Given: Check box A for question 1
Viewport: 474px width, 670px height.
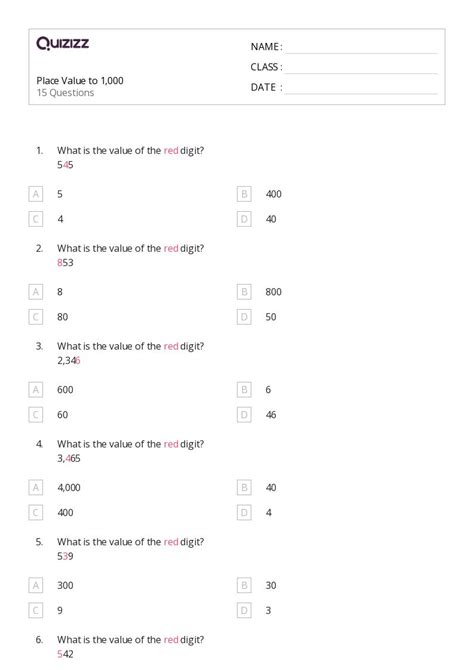Looking at the screenshot, I should 35,194.
